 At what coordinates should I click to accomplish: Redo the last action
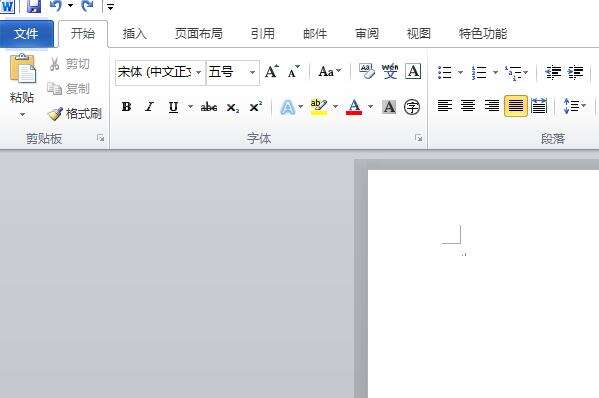88,5
